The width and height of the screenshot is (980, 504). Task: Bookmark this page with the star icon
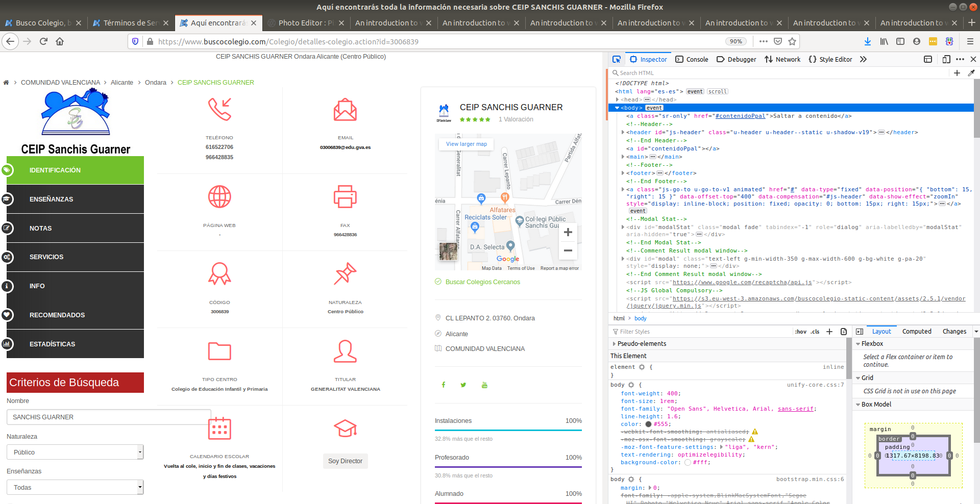[792, 41]
